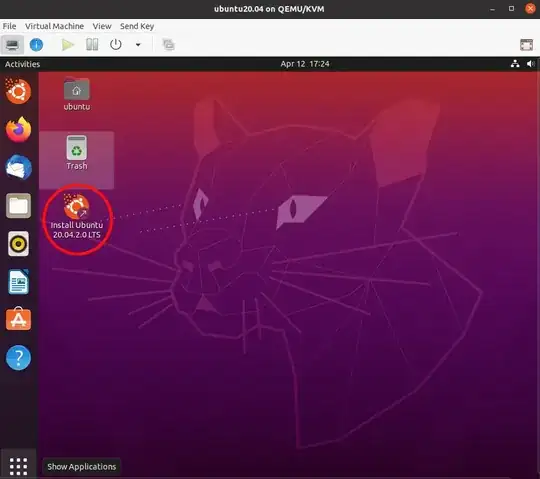540x479 pixels.
Task: Open the Virtual Machine menu
Action: click(x=54, y=26)
